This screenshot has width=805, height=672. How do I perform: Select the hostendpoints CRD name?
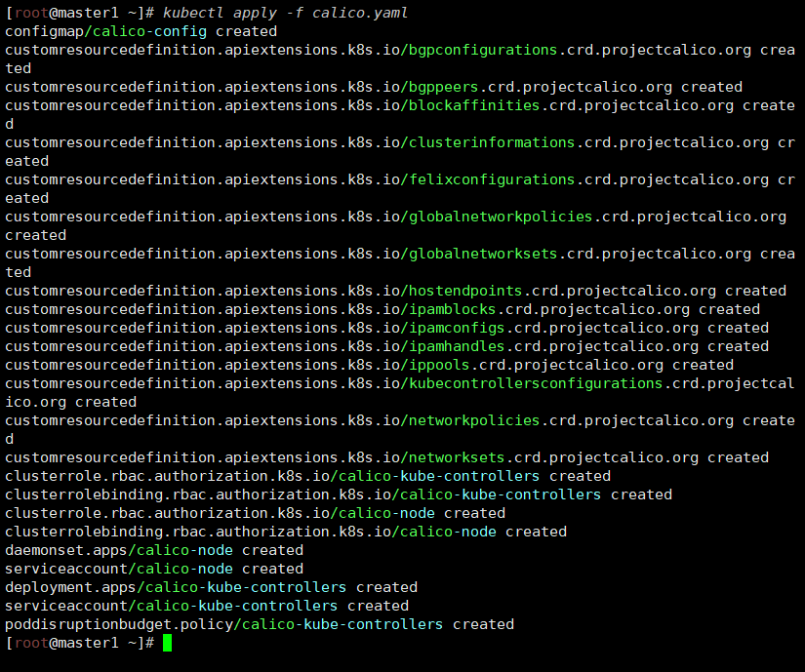pyautogui.click(x=465, y=291)
